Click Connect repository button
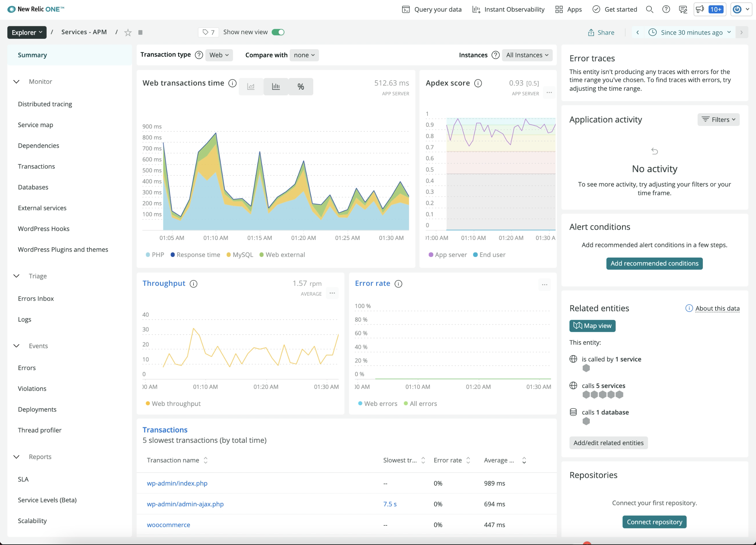Screen dimensions: 756x545 [x=654, y=522]
